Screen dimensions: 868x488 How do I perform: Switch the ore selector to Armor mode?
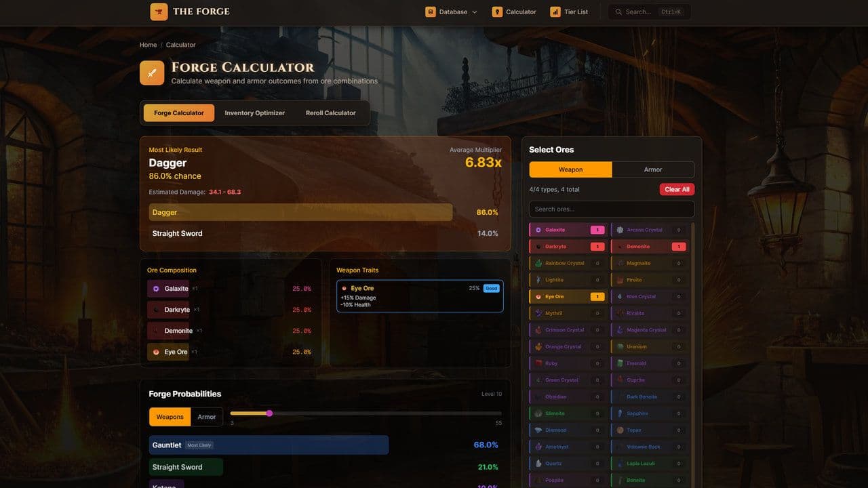[652, 169]
